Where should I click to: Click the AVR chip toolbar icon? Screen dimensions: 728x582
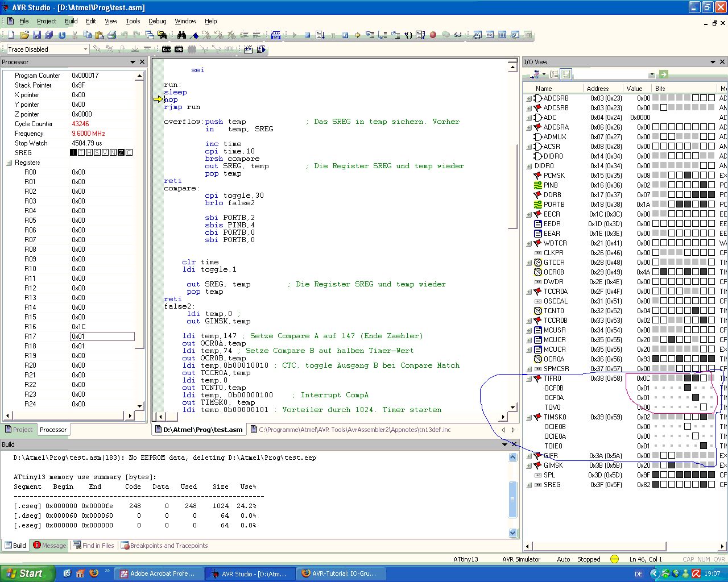pos(179,49)
